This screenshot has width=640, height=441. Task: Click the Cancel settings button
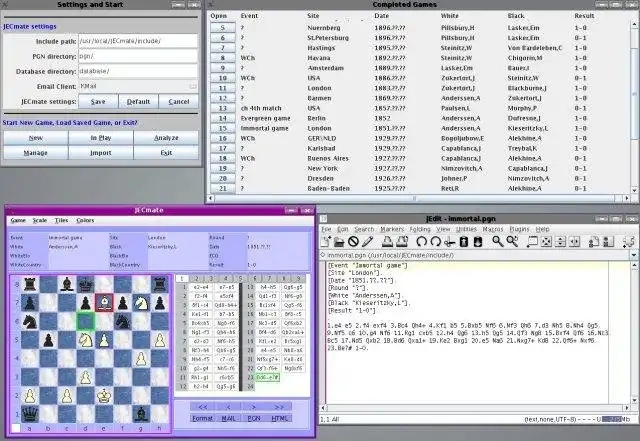point(178,101)
